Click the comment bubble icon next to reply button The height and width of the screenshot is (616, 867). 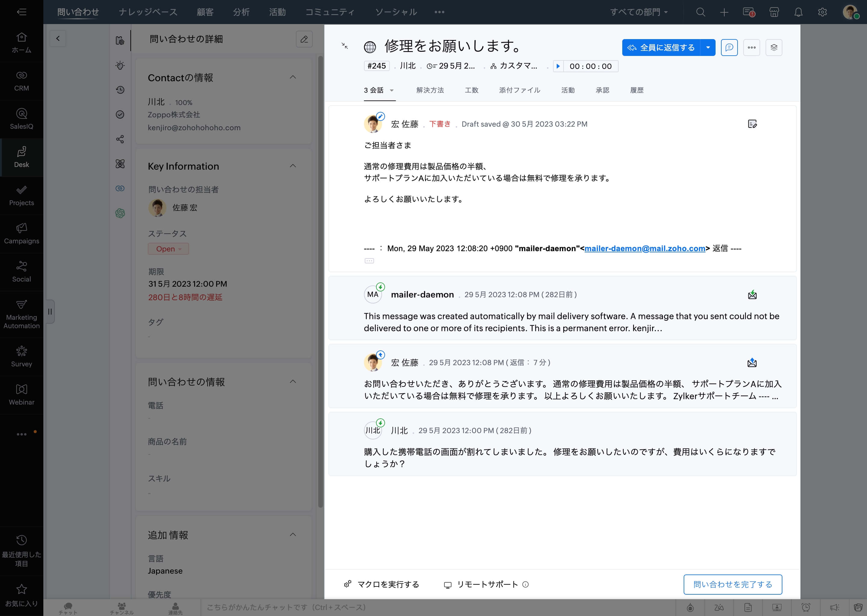[729, 48]
